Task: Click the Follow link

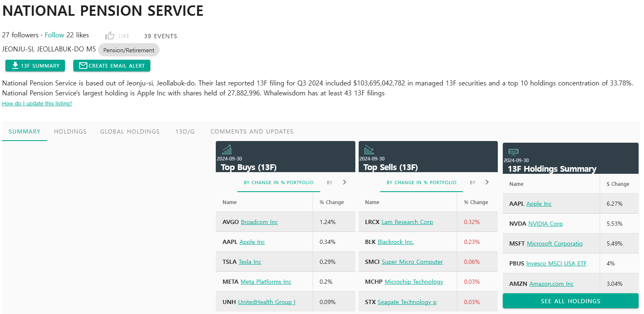Action: [54, 35]
